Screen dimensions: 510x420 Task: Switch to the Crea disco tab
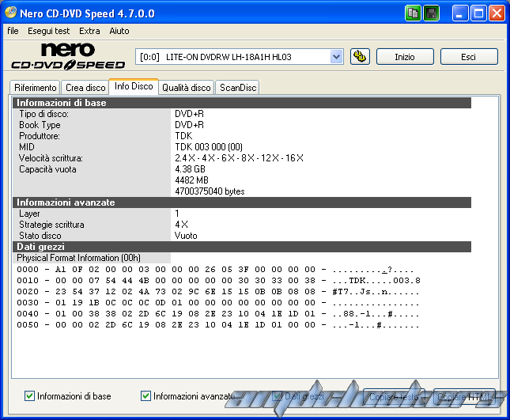pyautogui.click(x=85, y=88)
